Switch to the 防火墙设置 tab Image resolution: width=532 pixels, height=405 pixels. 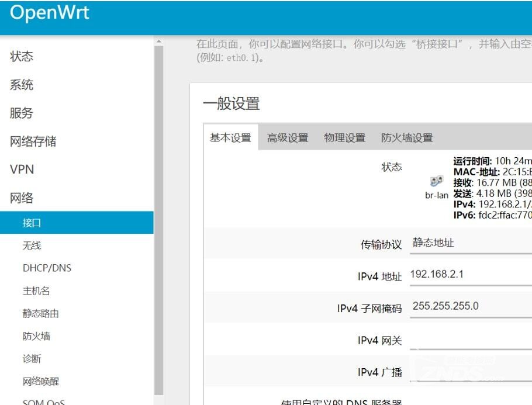(407, 138)
